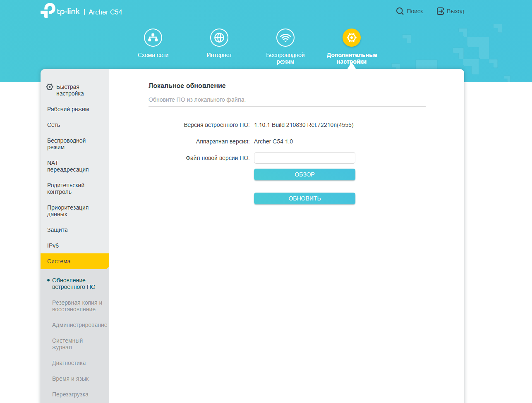Open Перезагрузка in the Система submenu
532x403 pixels.
click(x=70, y=394)
